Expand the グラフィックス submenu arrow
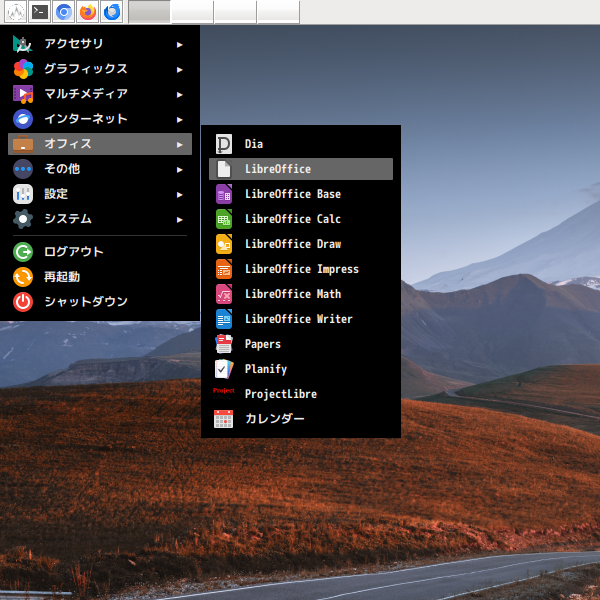 [180, 69]
